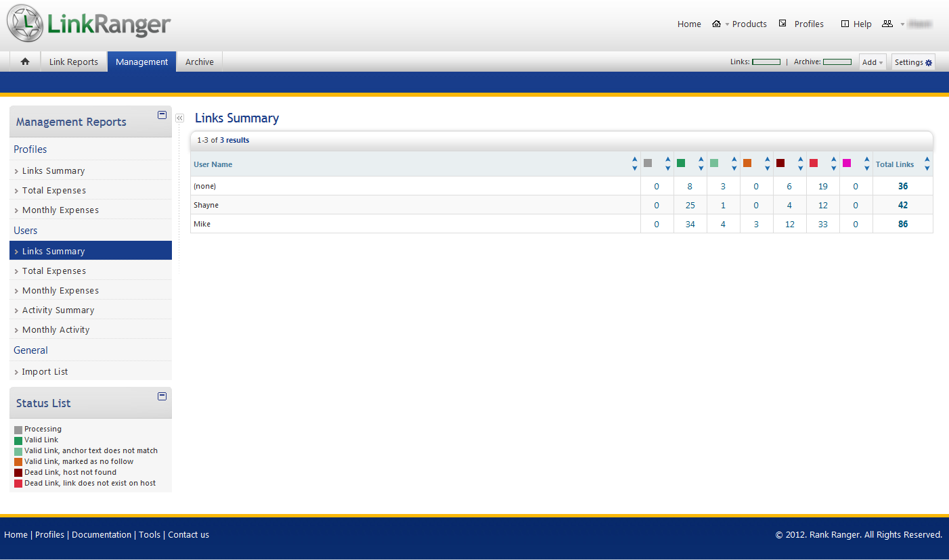
Task: Click the Settings button
Action: point(913,62)
